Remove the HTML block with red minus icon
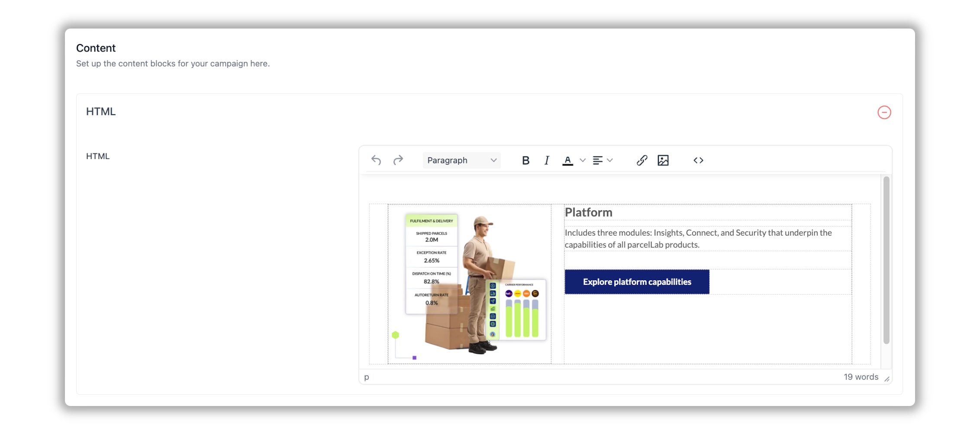 [x=884, y=112]
